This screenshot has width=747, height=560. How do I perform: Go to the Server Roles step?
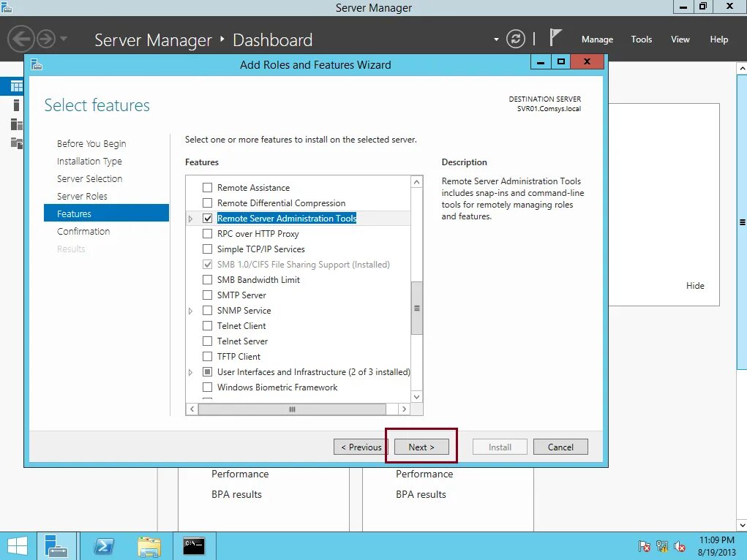click(82, 196)
